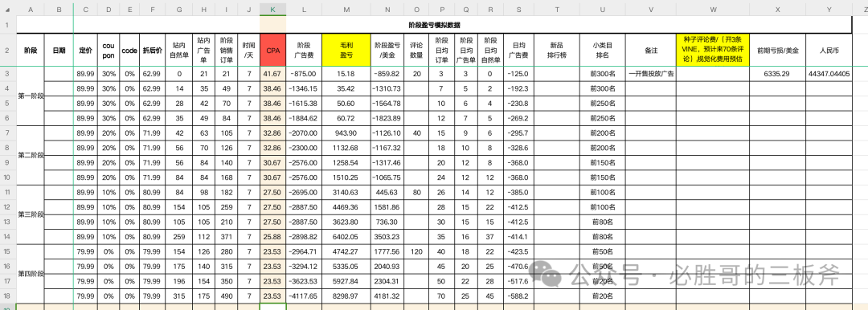Click the 评论数量 header cell

[x=416, y=51]
